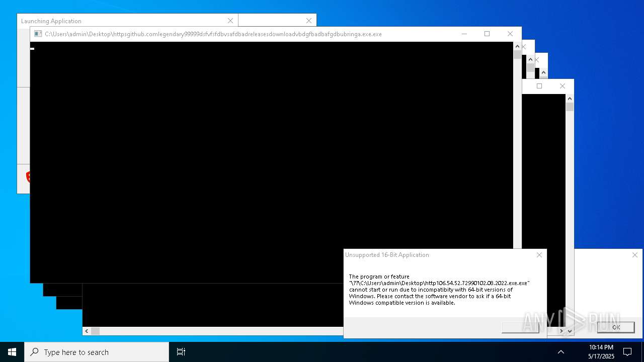Maximize the bubringa.exe.exe console window
Viewport: 644px width, 362px height.
point(487,34)
